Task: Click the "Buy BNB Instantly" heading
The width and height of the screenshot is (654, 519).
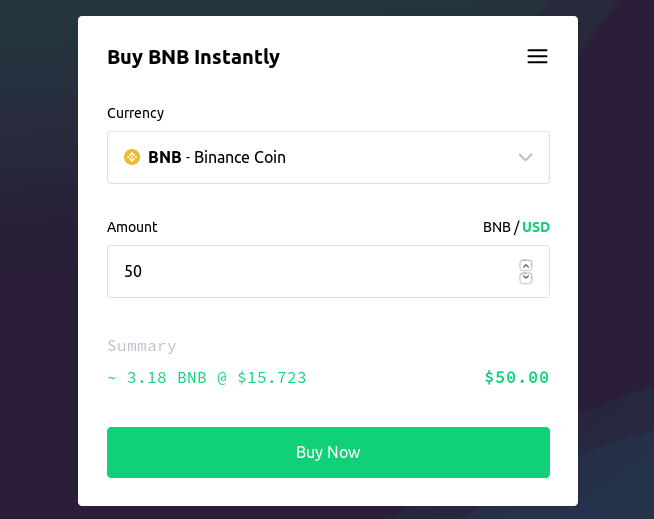Action: (193, 57)
